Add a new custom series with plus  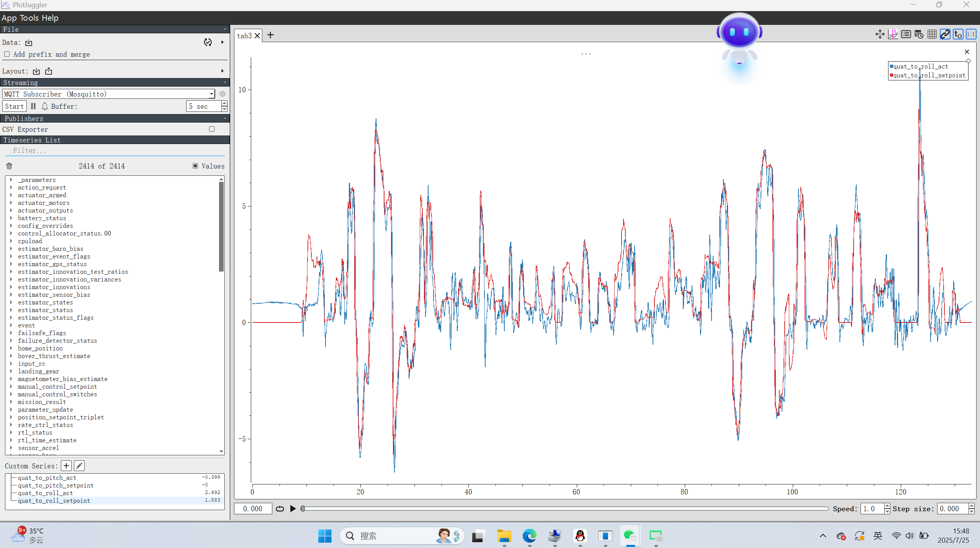tap(66, 466)
